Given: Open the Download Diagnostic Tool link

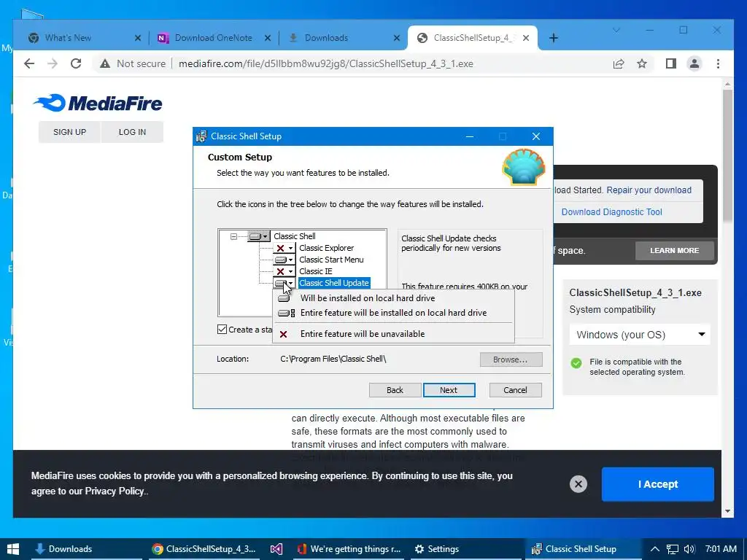Looking at the screenshot, I should point(612,212).
